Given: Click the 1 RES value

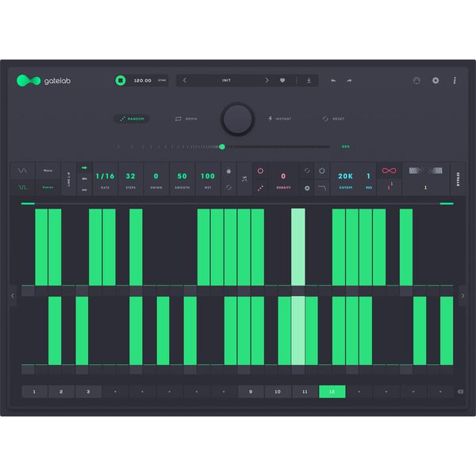Looking at the screenshot, I should tap(369, 176).
